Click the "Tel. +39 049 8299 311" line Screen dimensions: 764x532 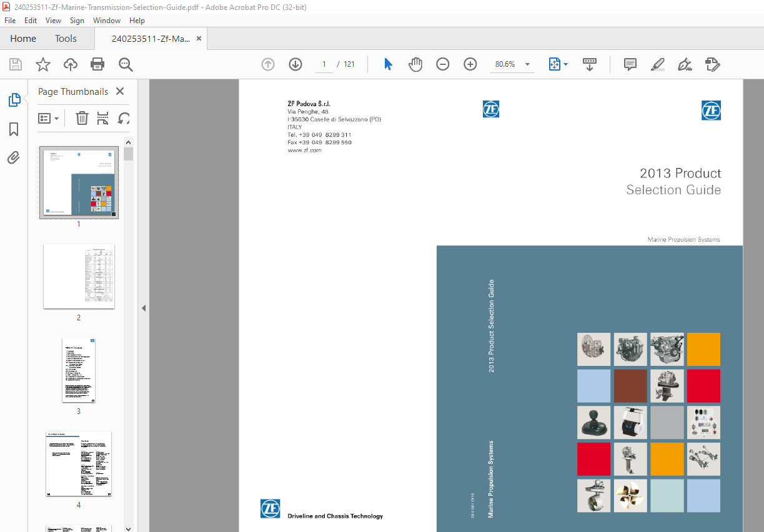click(319, 135)
